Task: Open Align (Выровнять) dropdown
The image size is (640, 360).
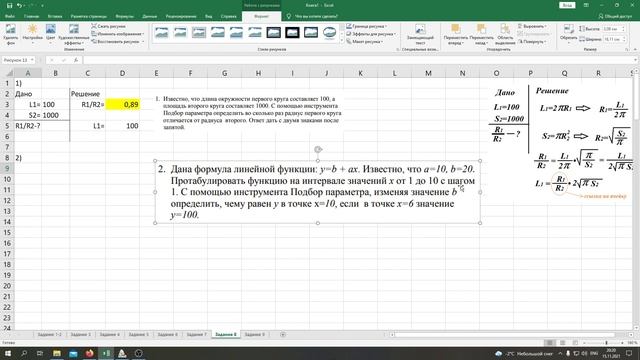Action: [x=532, y=26]
